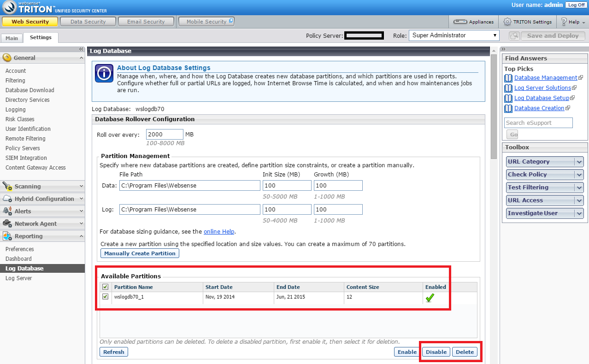Expand the URL Category toolbox item
The image size is (589, 364).
579,162
